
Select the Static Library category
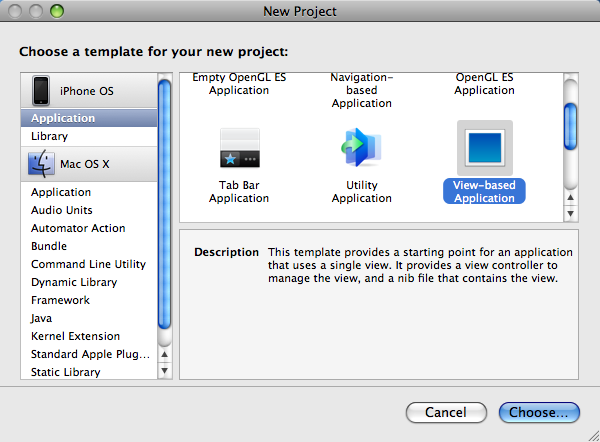[66, 372]
